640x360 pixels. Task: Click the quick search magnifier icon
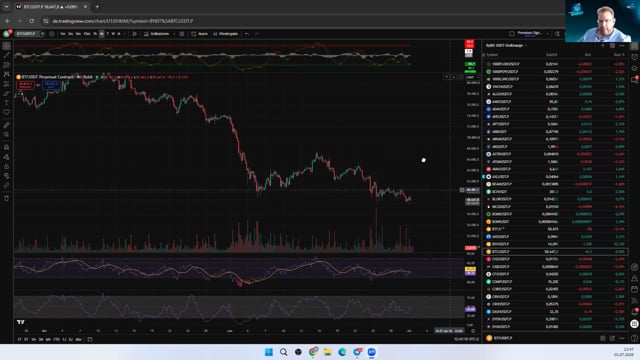point(557,34)
